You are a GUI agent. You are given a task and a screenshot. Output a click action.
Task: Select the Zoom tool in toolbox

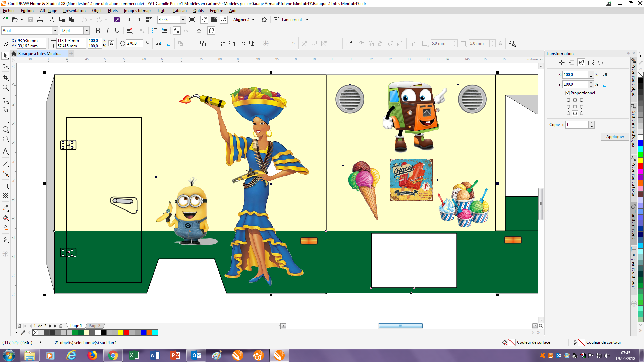(x=5, y=88)
